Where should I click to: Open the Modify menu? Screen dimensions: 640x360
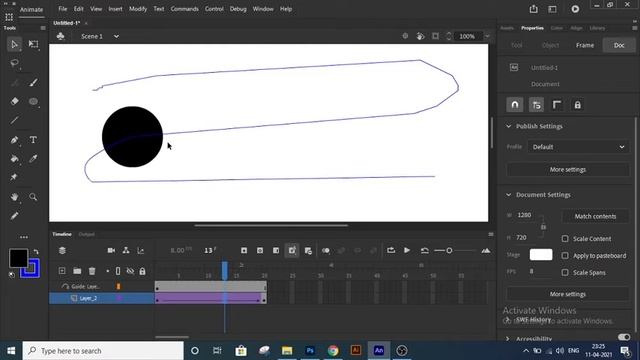138,9
